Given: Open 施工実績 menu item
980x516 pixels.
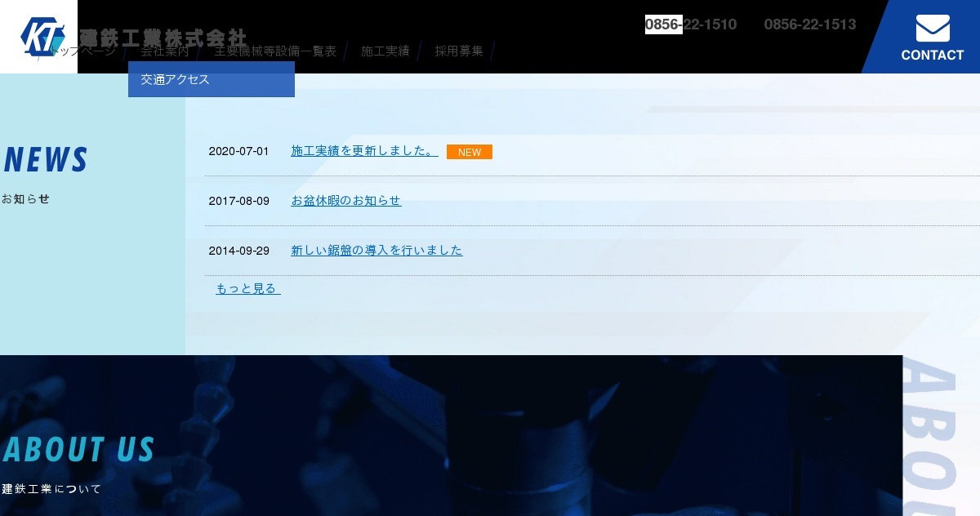Looking at the screenshot, I should [385, 51].
